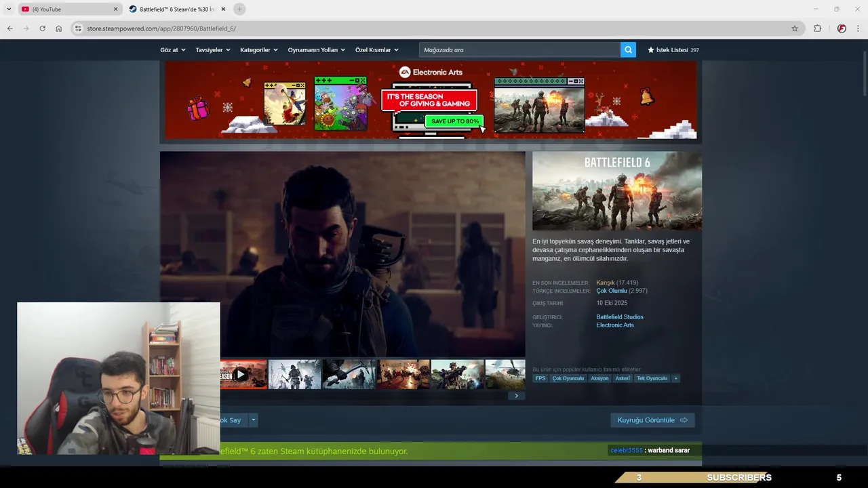Select the Battlefield 6 Steam tab
This screenshot has height=488, width=868.
click(177, 9)
